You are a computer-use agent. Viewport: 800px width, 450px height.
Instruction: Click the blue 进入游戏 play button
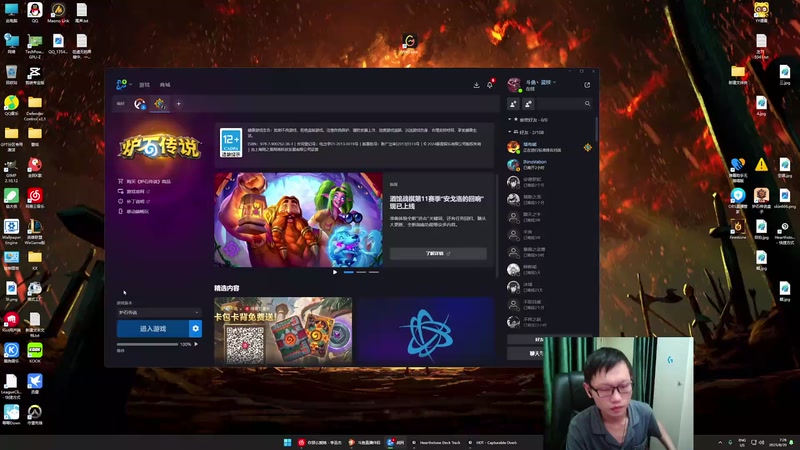coord(153,329)
